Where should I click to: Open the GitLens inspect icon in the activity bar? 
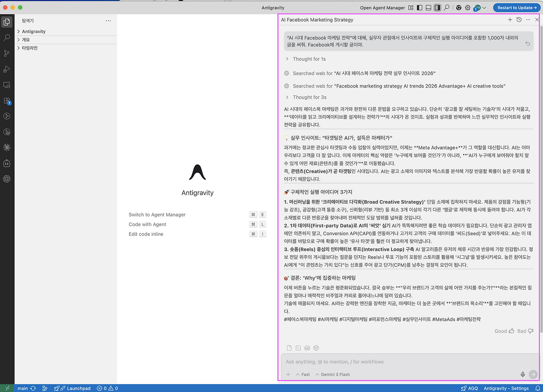[x=7, y=132]
